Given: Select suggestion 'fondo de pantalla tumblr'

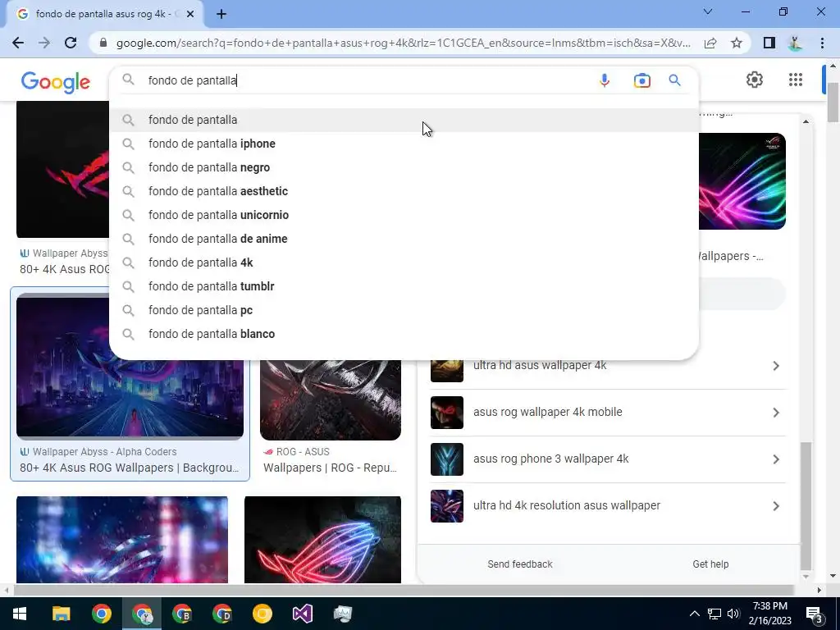Looking at the screenshot, I should coord(404,286).
